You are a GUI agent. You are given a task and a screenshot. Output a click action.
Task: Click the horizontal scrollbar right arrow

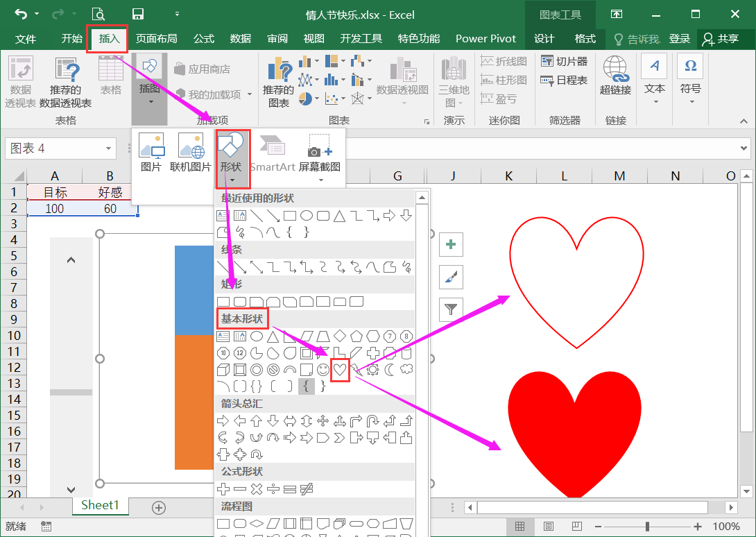[x=732, y=508]
